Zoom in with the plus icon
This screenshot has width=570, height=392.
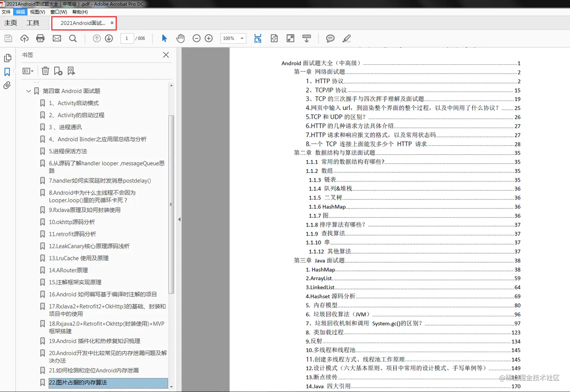pyautogui.click(x=209, y=38)
